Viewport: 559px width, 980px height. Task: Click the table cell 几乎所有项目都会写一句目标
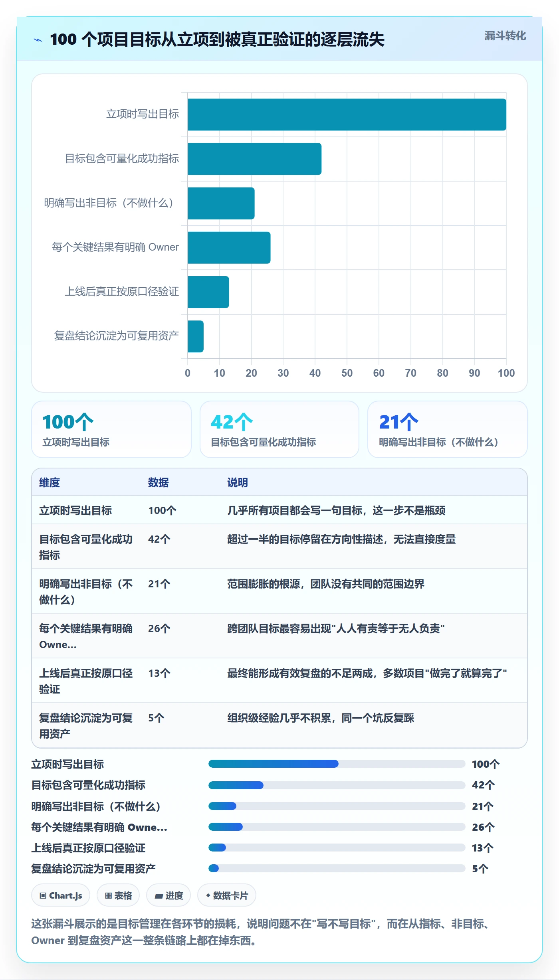(336, 510)
